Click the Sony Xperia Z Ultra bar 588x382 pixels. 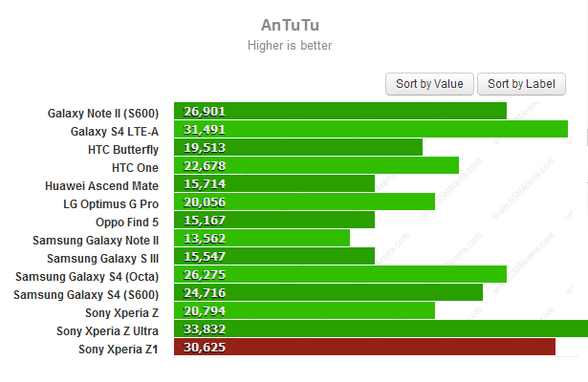(x=381, y=329)
